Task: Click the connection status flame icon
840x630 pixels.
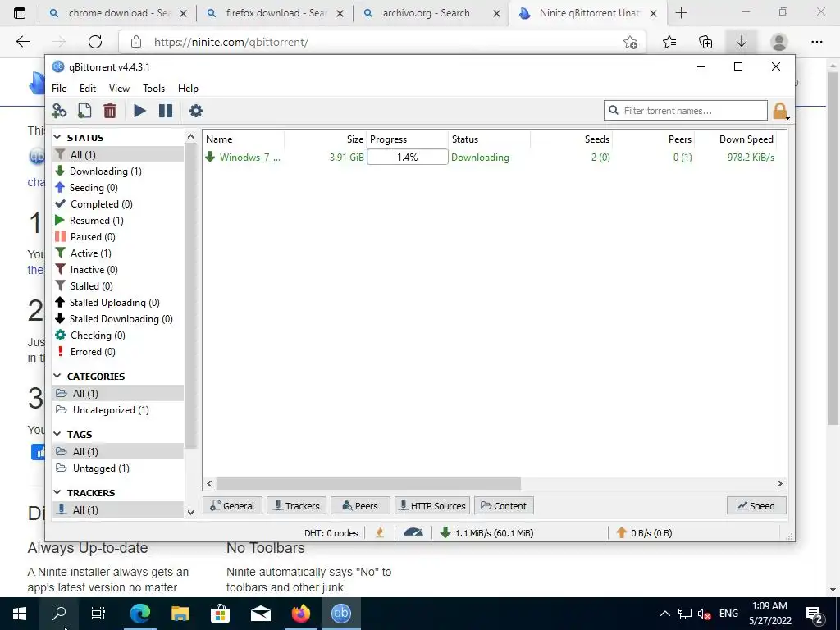Action: tap(380, 532)
